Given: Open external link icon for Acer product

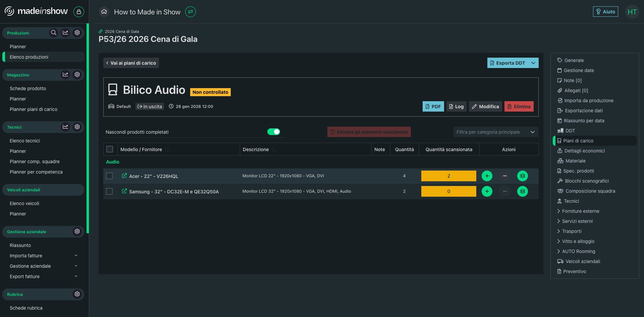Looking at the screenshot, I should tap(124, 176).
